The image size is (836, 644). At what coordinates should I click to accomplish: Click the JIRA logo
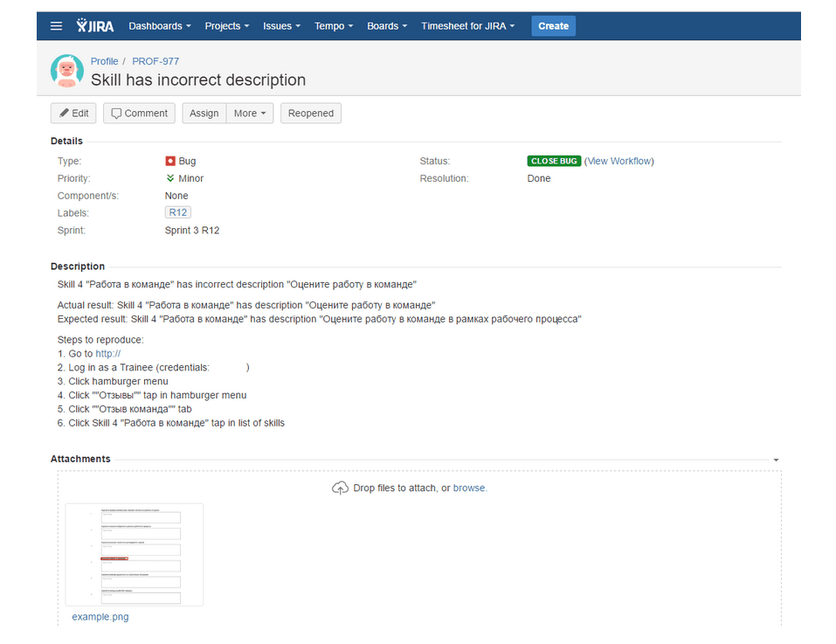tap(95, 26)
